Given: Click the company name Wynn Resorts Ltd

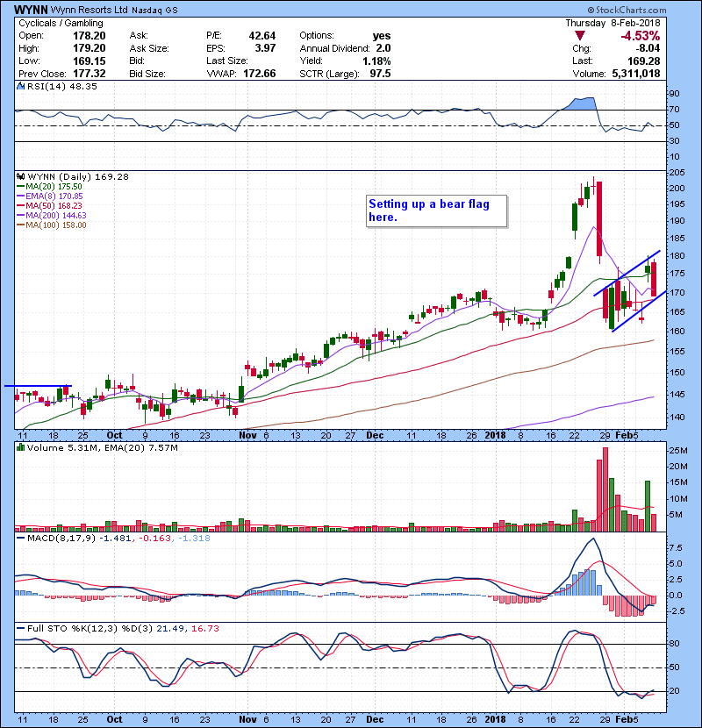Looking at the screenshot, I should (x=89, y=10).
